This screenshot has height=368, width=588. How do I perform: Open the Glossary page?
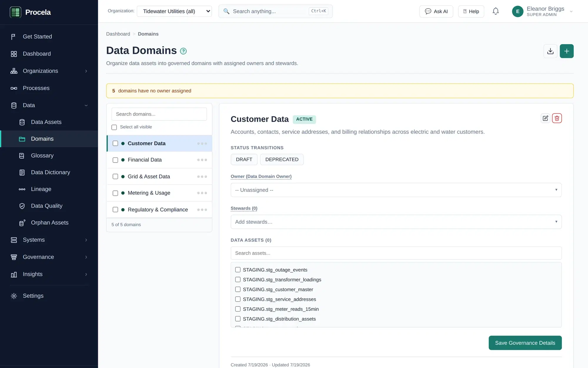click(49, 156)
